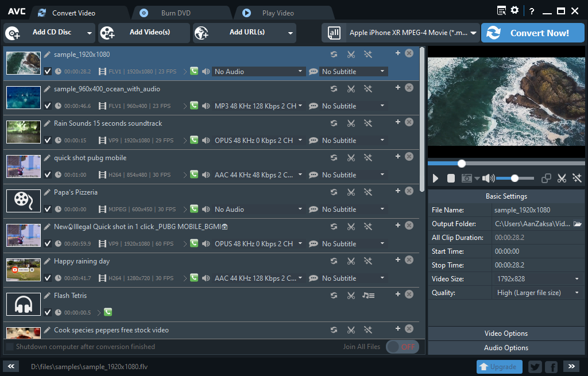Image resolution: width=588 pixels, height=376 pixels.
Task: Uncheck Flash Tetris checkbox
Action: [48, 312]
